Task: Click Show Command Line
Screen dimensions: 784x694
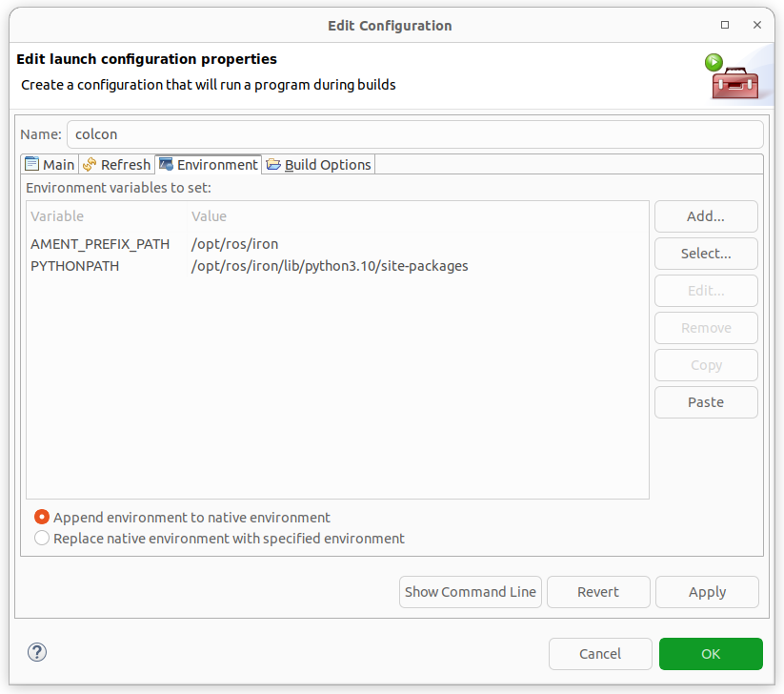Action: pos(470,592)
